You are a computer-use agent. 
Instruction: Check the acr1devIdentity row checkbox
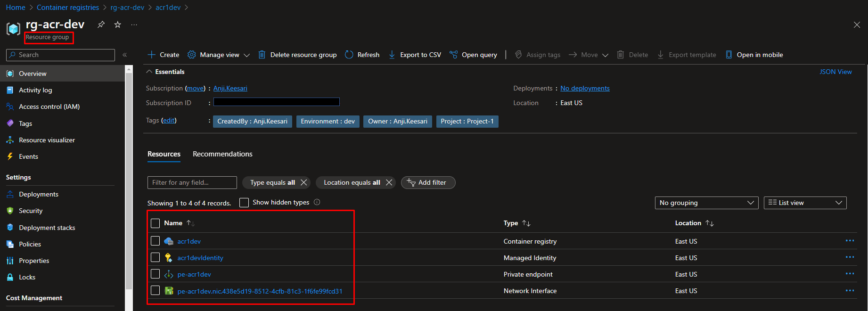(156, 257)
